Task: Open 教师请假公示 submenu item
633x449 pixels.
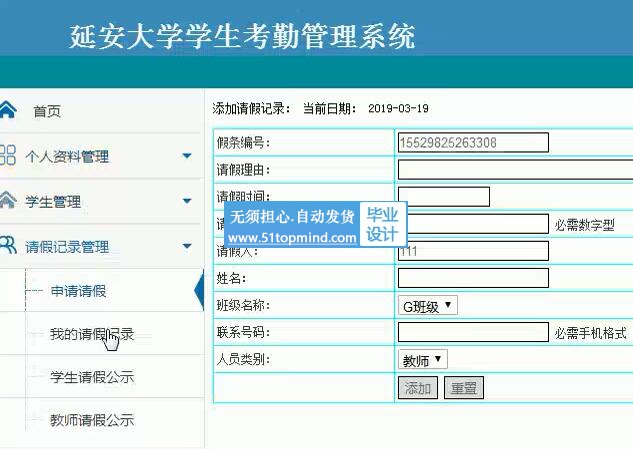Action: tap(92, 420)
